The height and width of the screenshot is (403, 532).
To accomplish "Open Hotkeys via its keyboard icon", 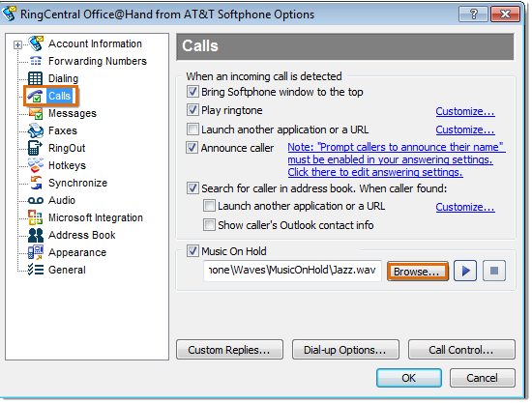I will coord(36,165).
